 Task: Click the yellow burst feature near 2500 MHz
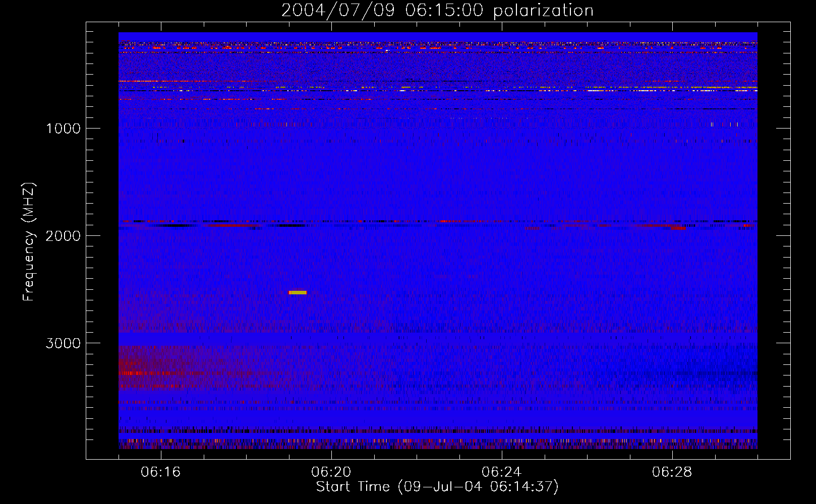[x=298, y=292]
